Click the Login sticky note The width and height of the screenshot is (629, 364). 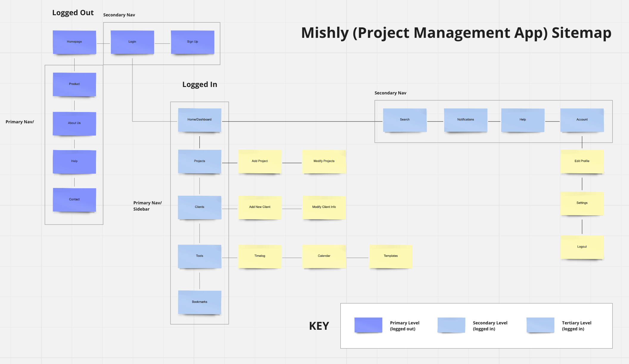(x=132, y=42)
